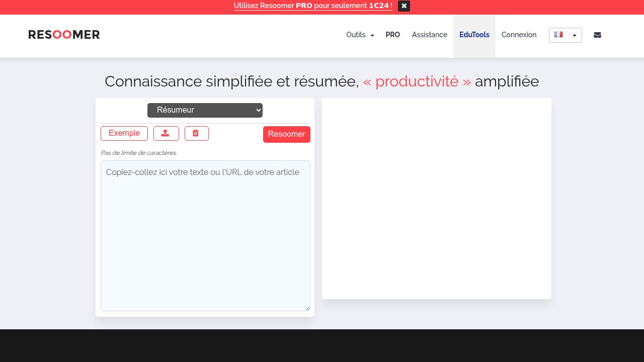Click the upload file icon button
Image resolution: width=644 pixels, height=362 pixels.
pyautogui.click(x=166, y=133)
